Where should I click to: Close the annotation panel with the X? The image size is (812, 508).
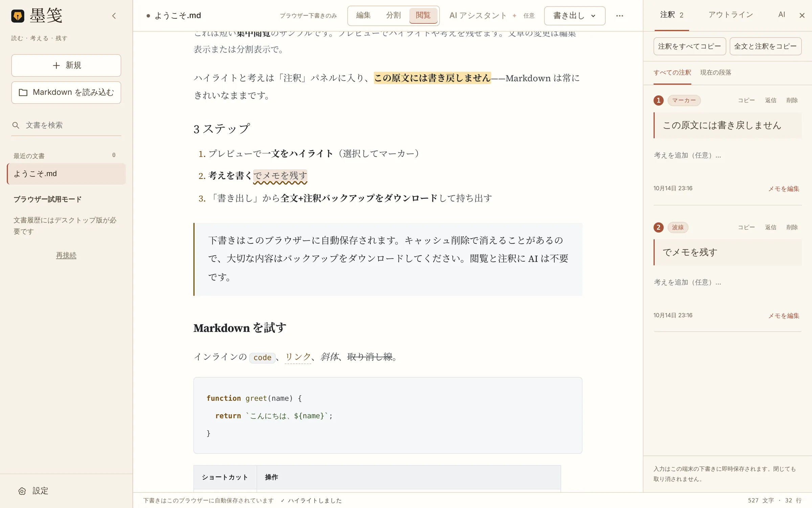coord(802,16)
